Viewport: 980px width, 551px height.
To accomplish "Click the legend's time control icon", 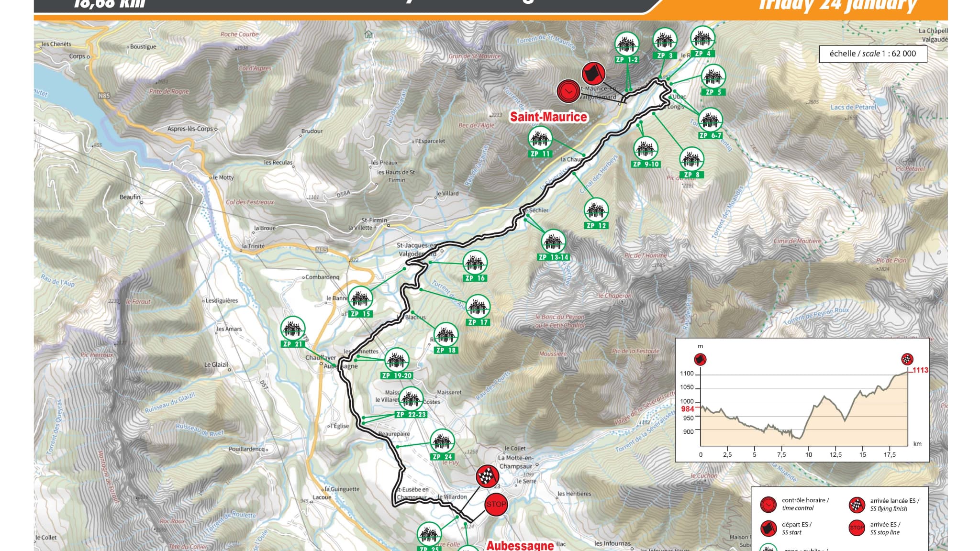I will tap(768, 504).
